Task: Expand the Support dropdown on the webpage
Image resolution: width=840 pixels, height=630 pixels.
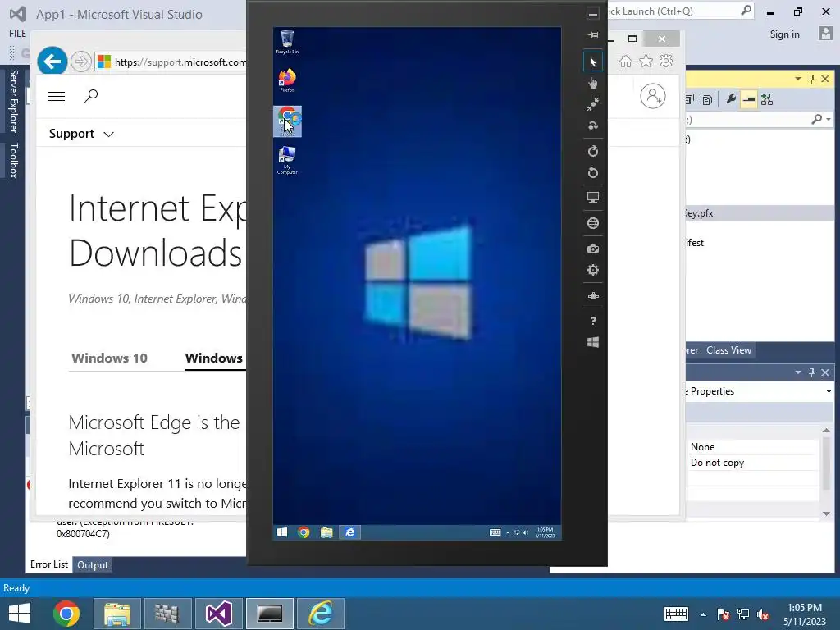Action: (x=81, y=134)
